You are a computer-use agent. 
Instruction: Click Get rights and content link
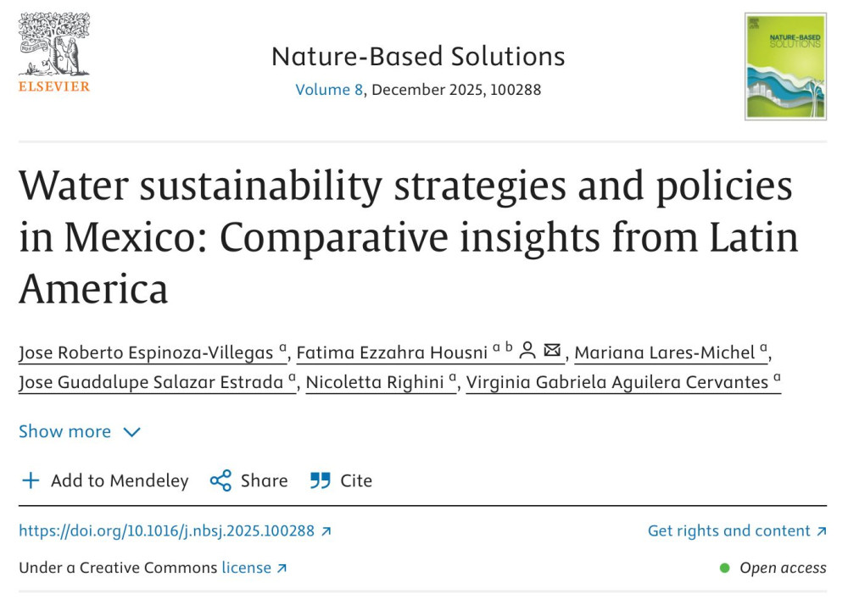click(729, 530)
